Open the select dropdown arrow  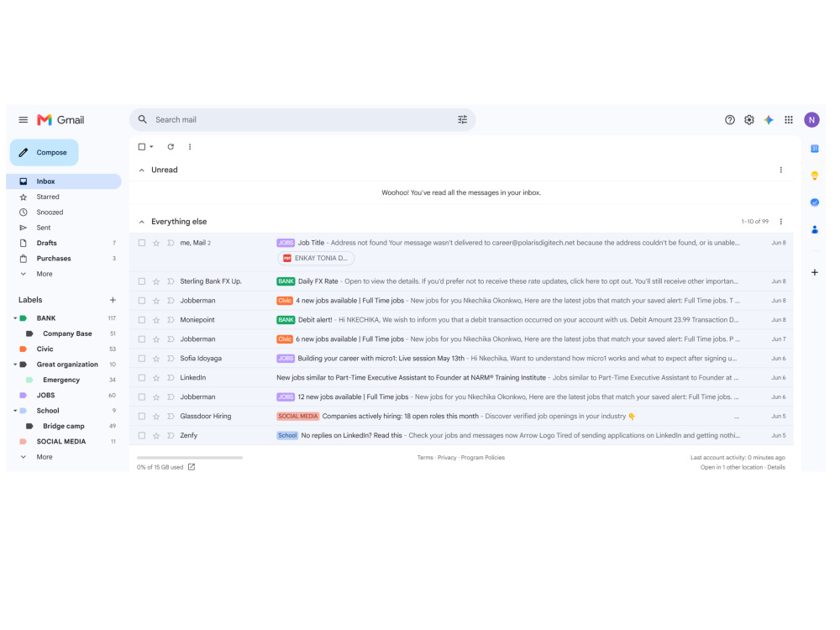pyautogui.click(x=151, y=147)
